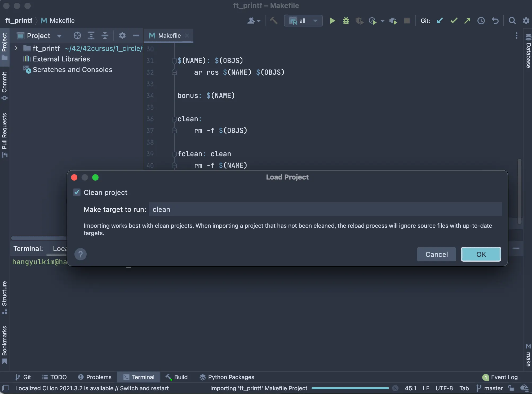The image size is (532, 394).
Task: Click the Build hammer icon
Action: [274, 21]
